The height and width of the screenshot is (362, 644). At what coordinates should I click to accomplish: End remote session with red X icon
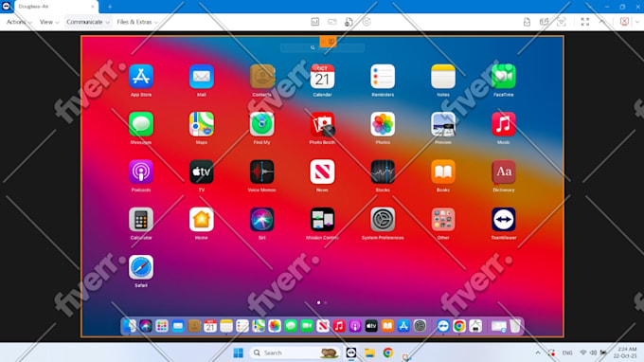[x=624, y=22]
